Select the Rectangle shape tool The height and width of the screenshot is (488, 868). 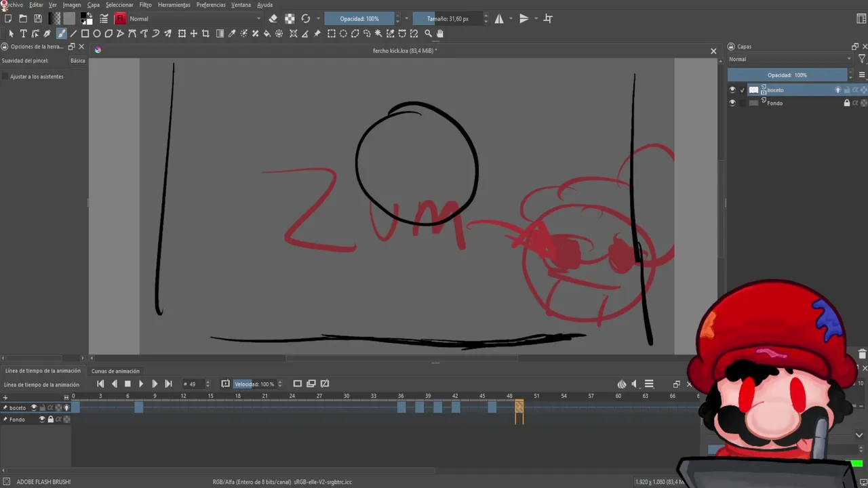(85, 33)
